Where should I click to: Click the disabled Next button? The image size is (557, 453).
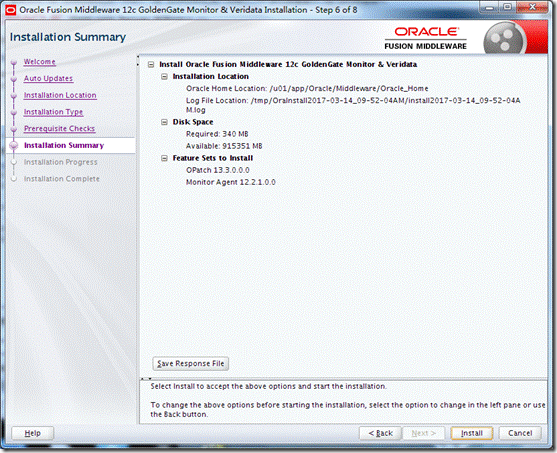(x=423, y=433)
